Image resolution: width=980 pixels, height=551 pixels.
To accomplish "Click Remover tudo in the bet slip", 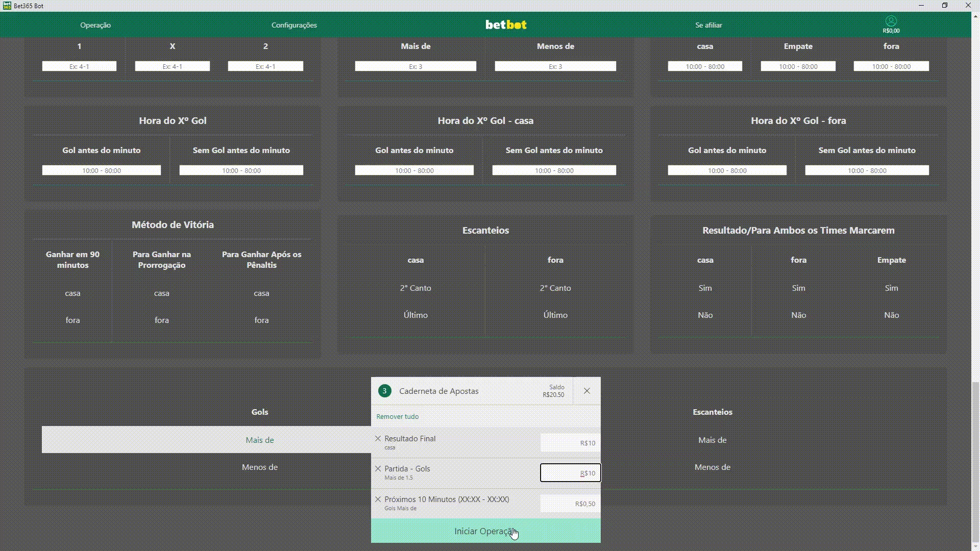I will point(397,417).
